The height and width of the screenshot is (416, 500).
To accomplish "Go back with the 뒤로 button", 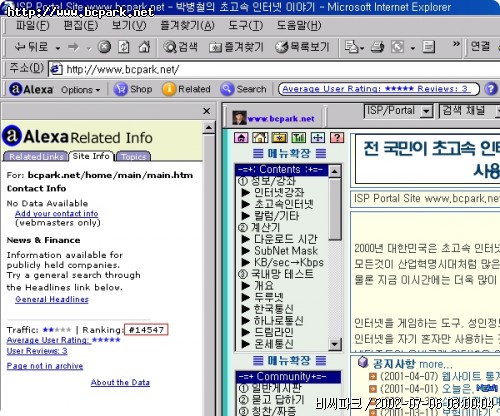I will pyautogui.click(x=31, y=47).
